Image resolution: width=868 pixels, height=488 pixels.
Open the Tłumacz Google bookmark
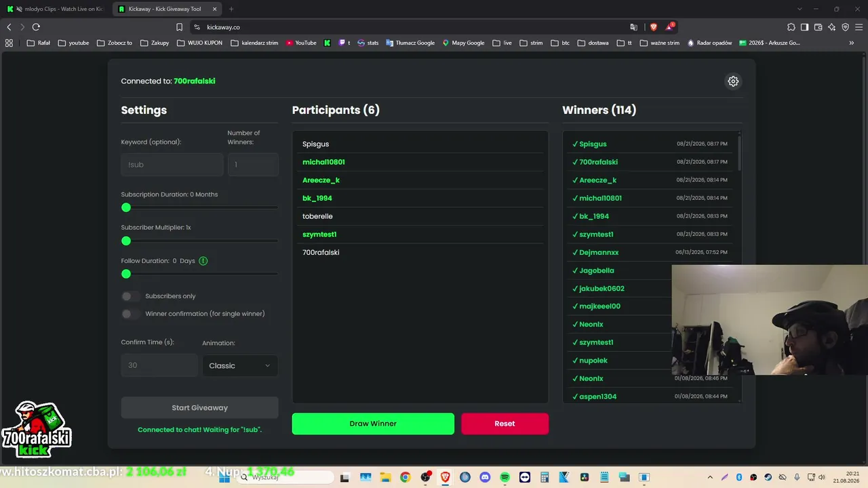[x=410, y=43]
